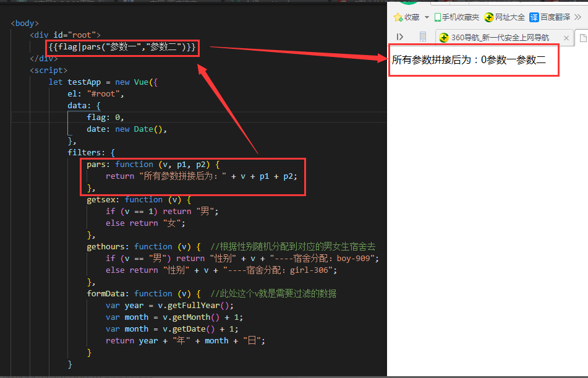Click the <body> tag in the editor
588x378 pixels.
(25, 24)
